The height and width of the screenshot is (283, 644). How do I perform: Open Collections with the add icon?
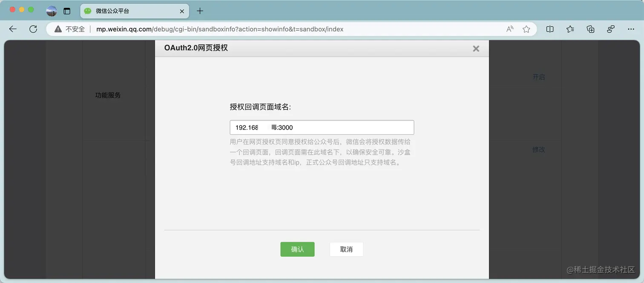click(x=590, y=29)
